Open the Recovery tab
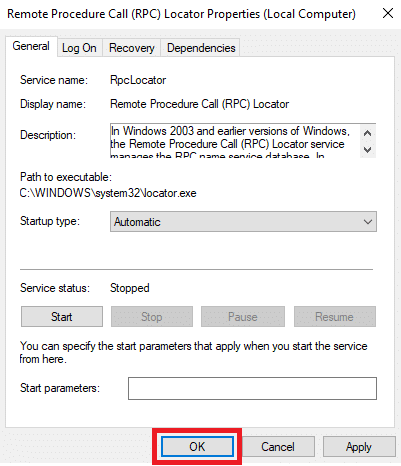 132,48
